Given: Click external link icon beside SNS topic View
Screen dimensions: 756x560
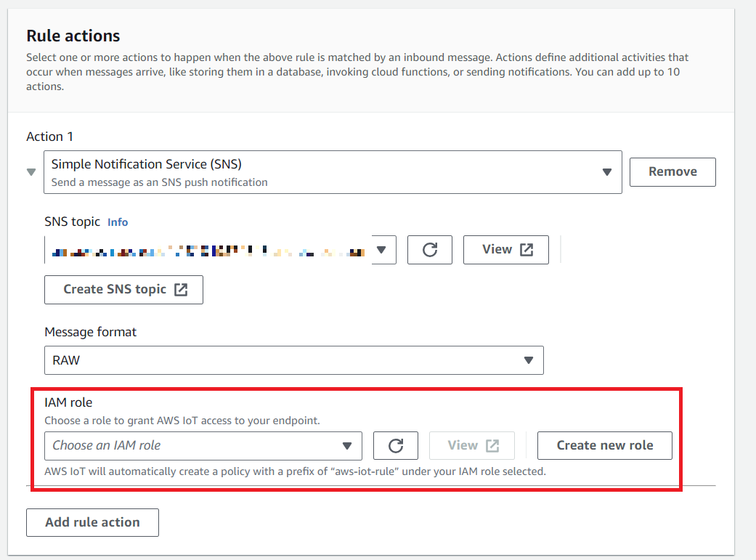Looking at the screenshot, I should 527,250.
